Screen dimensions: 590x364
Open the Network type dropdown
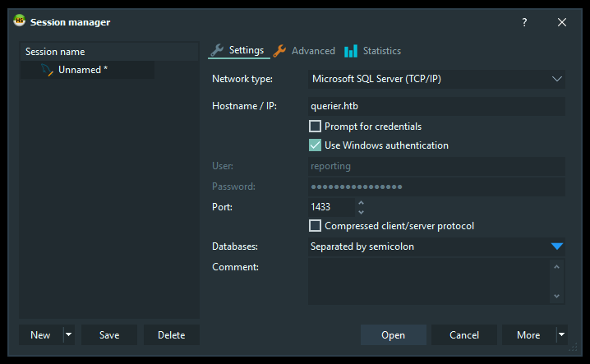(x=556, y=79)
